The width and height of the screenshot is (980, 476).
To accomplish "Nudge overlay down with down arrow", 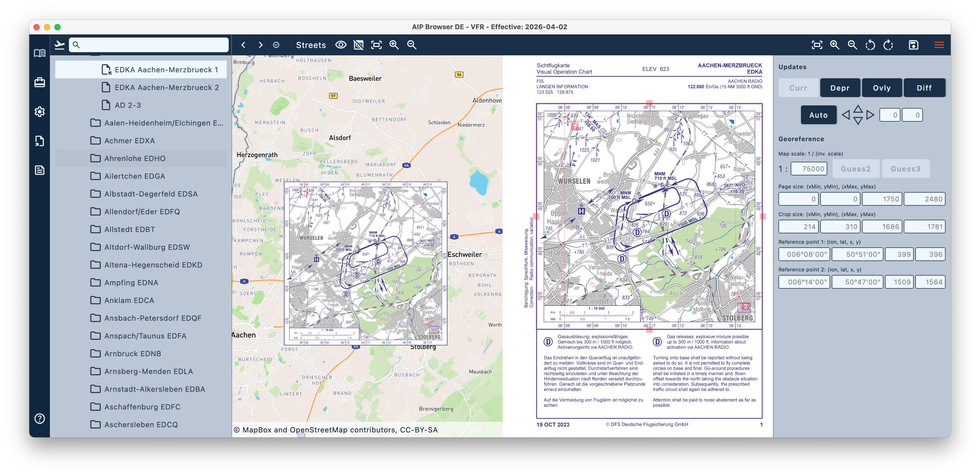I will 858,121.
